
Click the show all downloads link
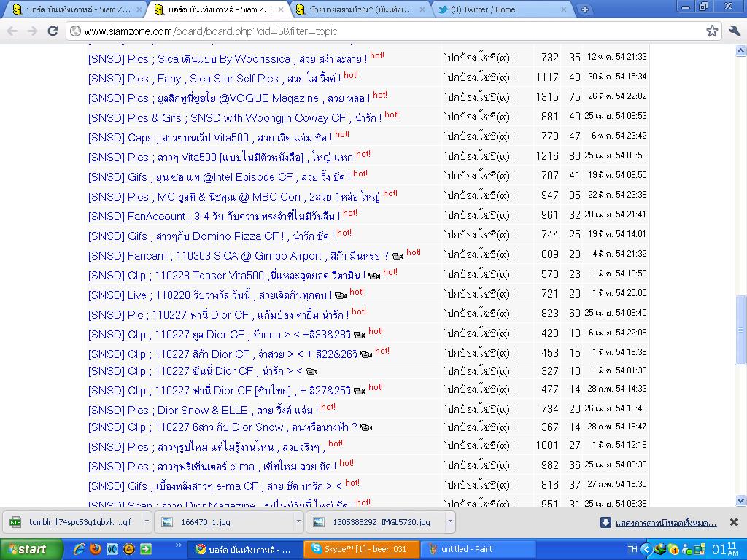(x=665, y=523)
